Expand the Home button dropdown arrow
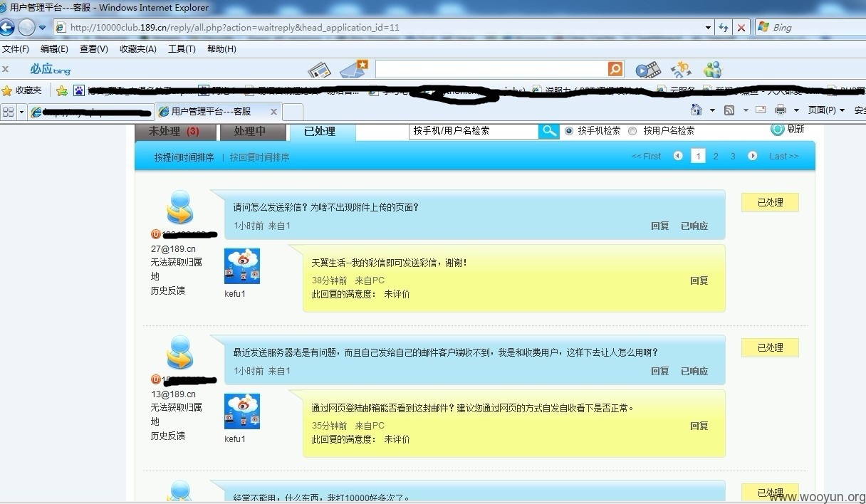Screen dimensions: 866x504 pyautogui.click(x=712, y=110)
